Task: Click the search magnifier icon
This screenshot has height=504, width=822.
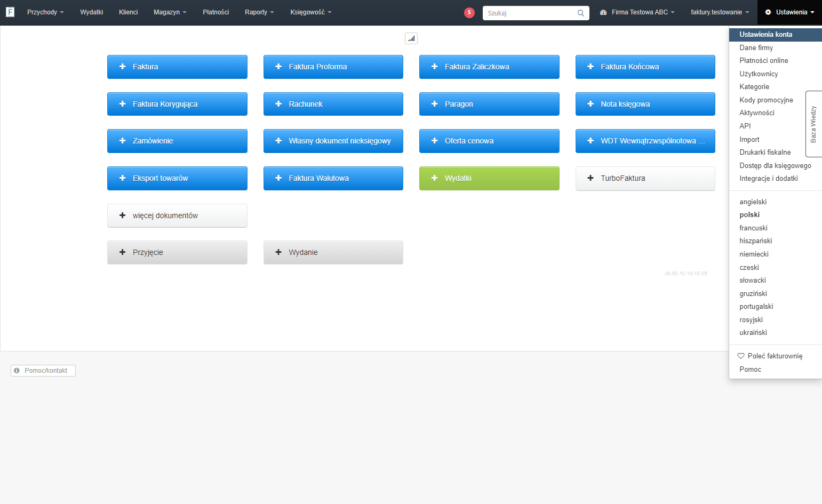Action: pos(581,13)
